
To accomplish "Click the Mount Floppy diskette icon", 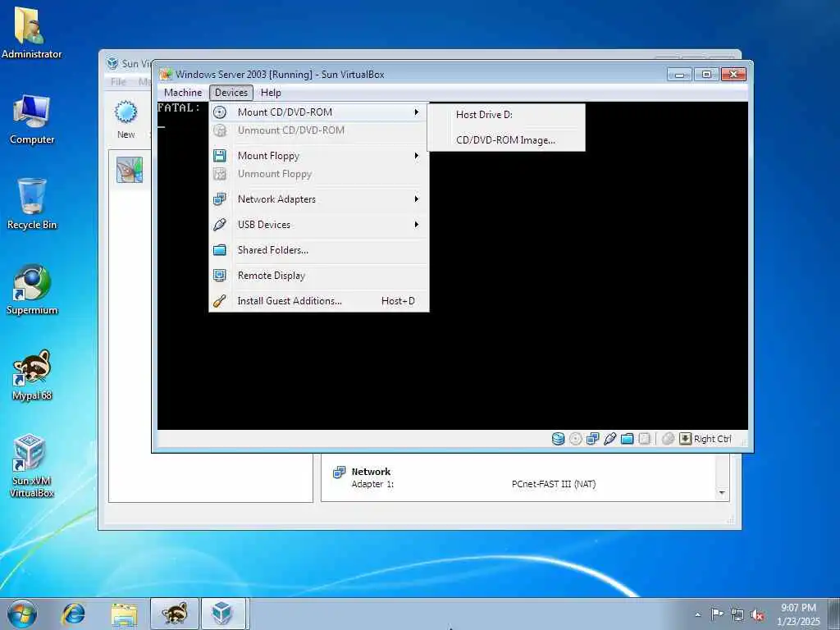I will (220, 156).
